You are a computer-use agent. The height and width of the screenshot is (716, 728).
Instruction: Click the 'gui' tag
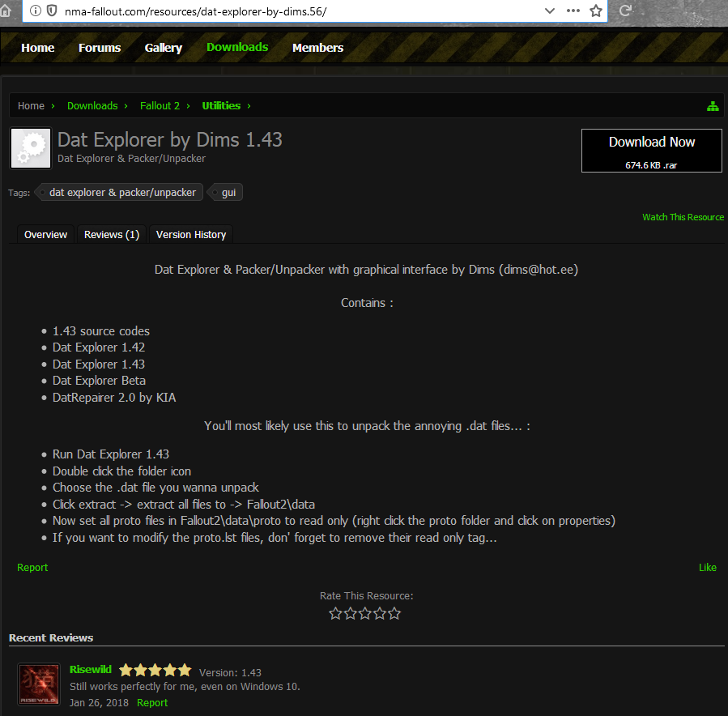click(226, 192)
